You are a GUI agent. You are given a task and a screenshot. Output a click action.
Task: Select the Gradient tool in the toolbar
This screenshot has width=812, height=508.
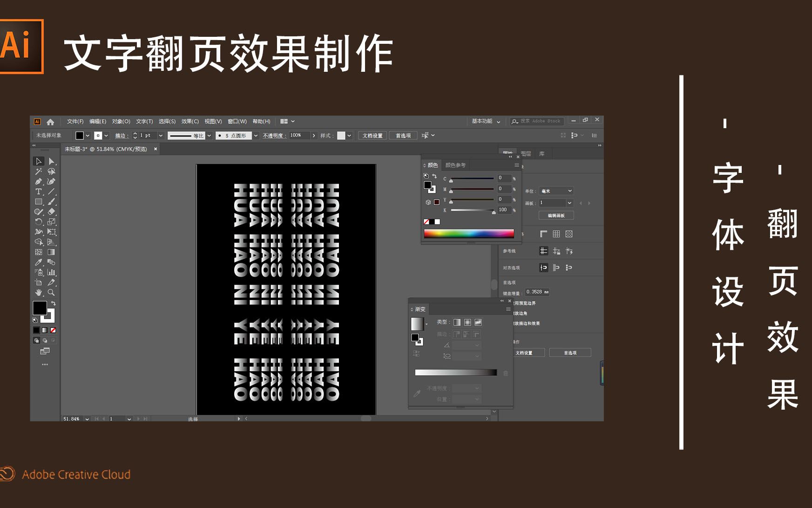point(51,251)
